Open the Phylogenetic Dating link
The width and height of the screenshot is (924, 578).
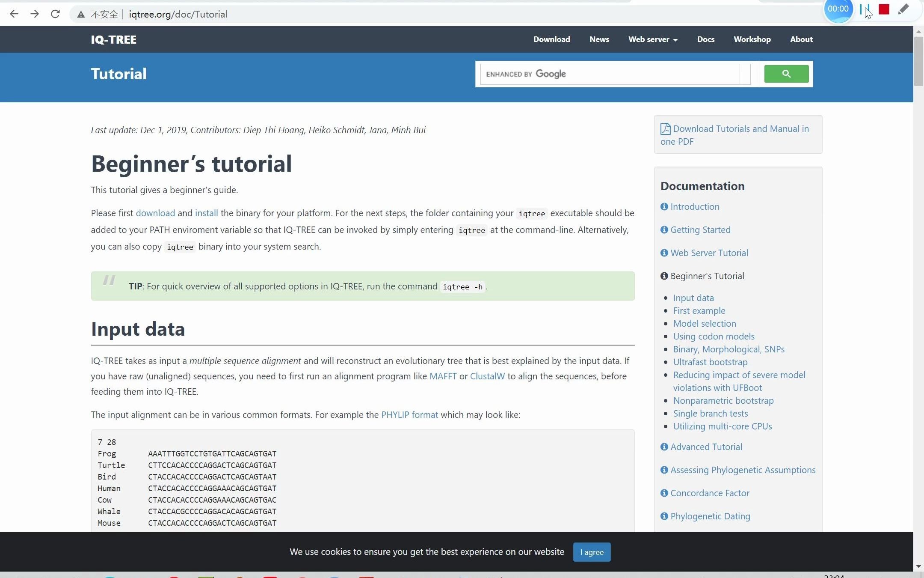coord(710,516)
